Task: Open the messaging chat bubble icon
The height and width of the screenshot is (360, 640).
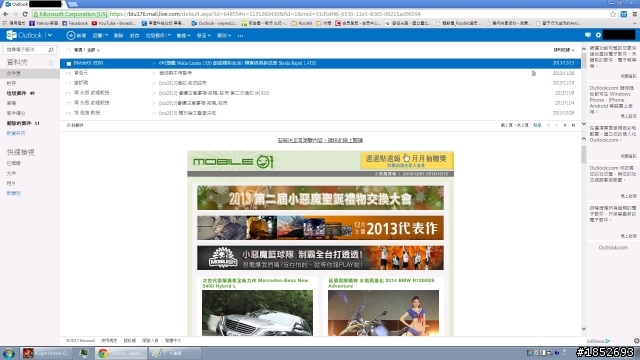Action: pos(588,36)
